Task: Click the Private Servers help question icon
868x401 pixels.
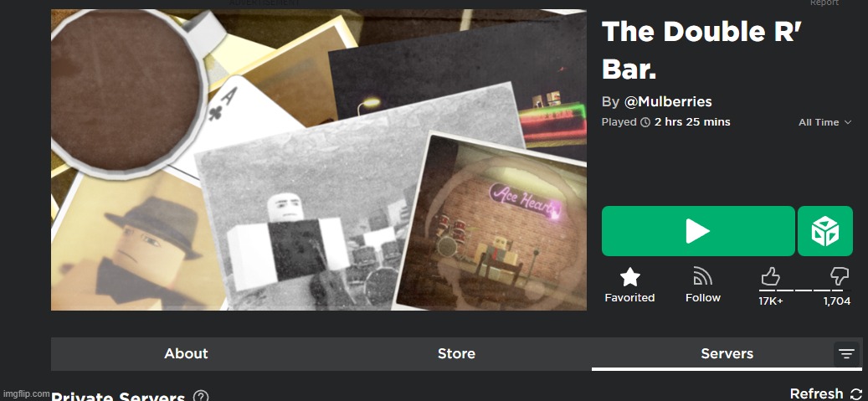Action: coord(201,397)
